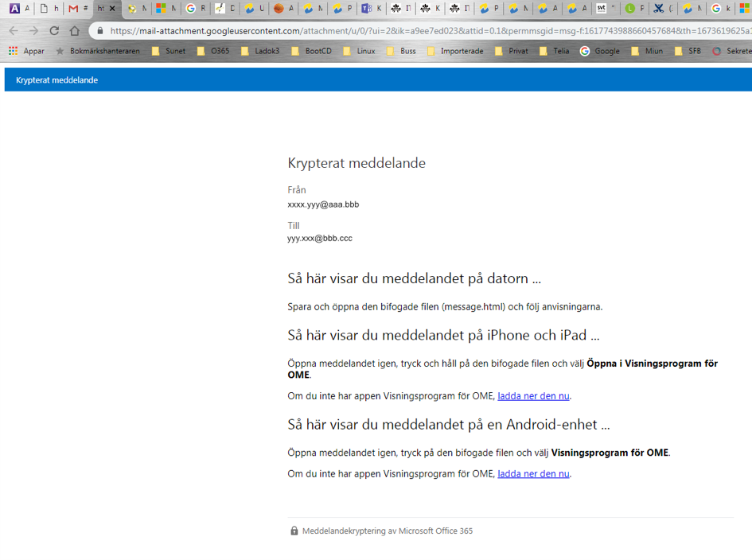Switch to the svt tab
Image resolution: width=752 pixels, height=560 pixels.
(x=606, y=8)
